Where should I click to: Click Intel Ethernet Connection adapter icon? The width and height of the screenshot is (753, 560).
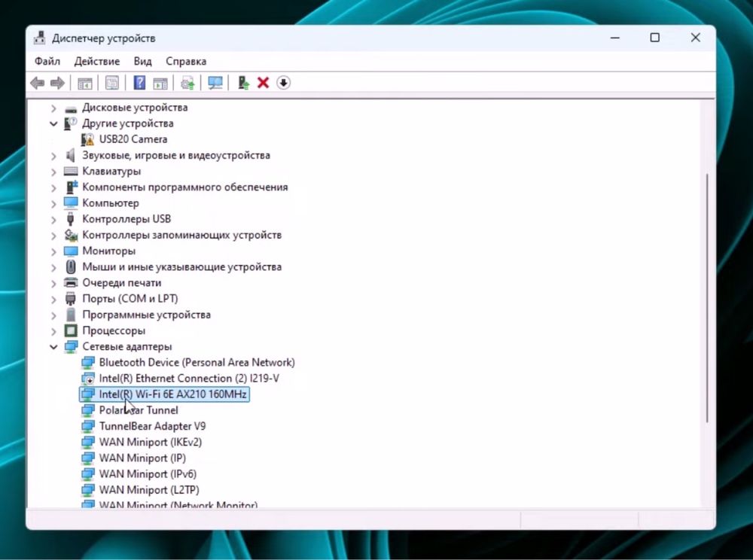(x=88, y=379)
